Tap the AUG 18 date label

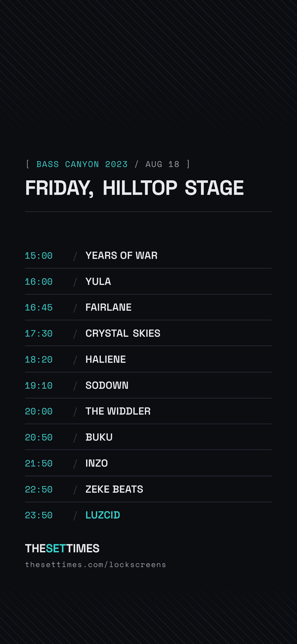click(x=163, y=164)
